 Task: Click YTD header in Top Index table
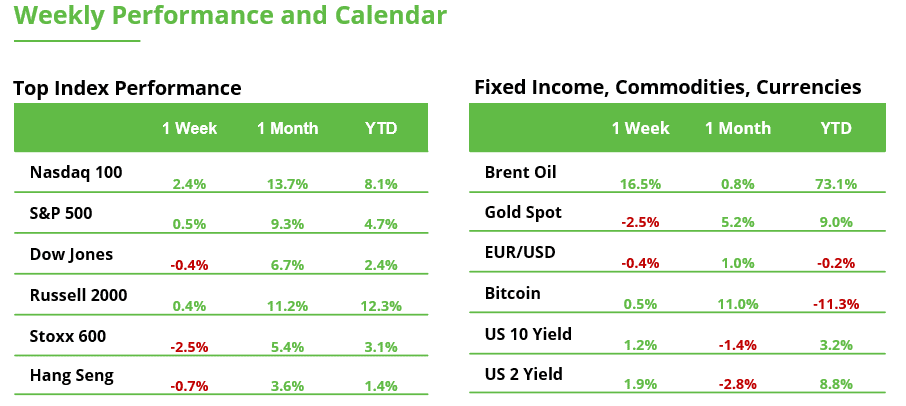pyautogui.click(x=381, y=128)
